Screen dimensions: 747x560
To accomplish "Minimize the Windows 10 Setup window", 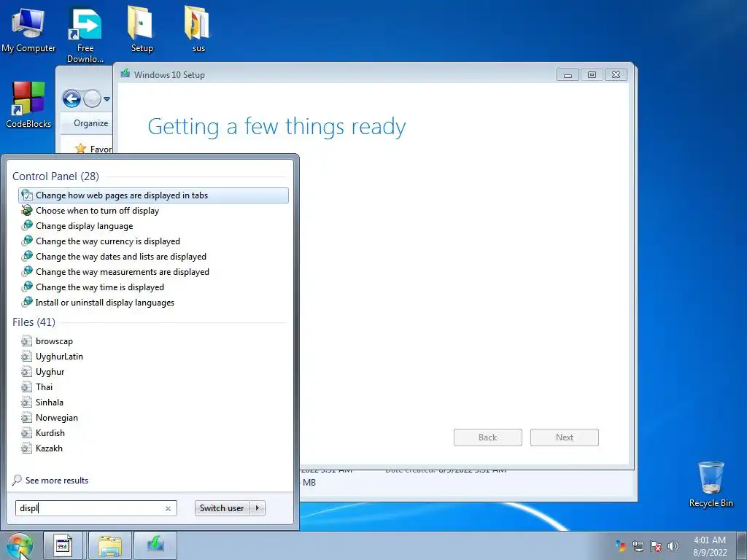I will (x=568, y=75).
